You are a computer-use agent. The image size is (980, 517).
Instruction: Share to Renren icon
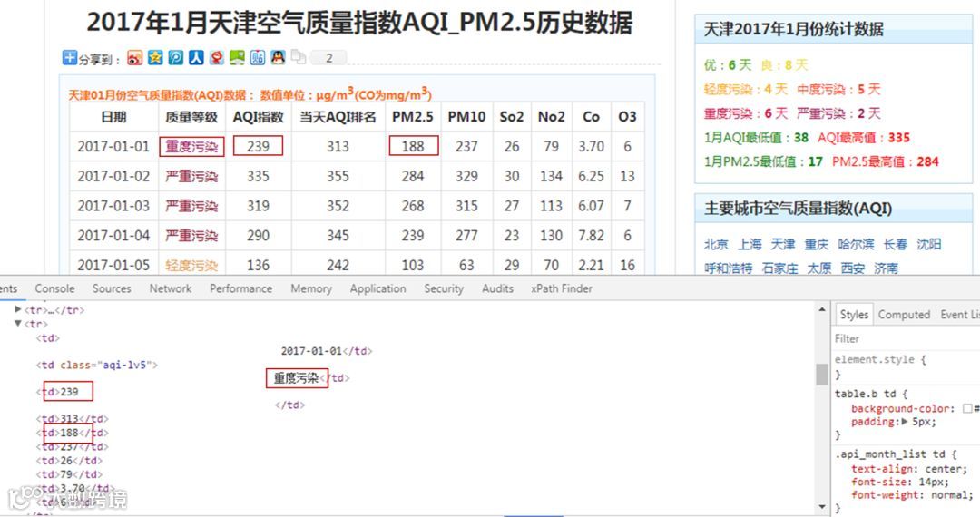point(196,58)
